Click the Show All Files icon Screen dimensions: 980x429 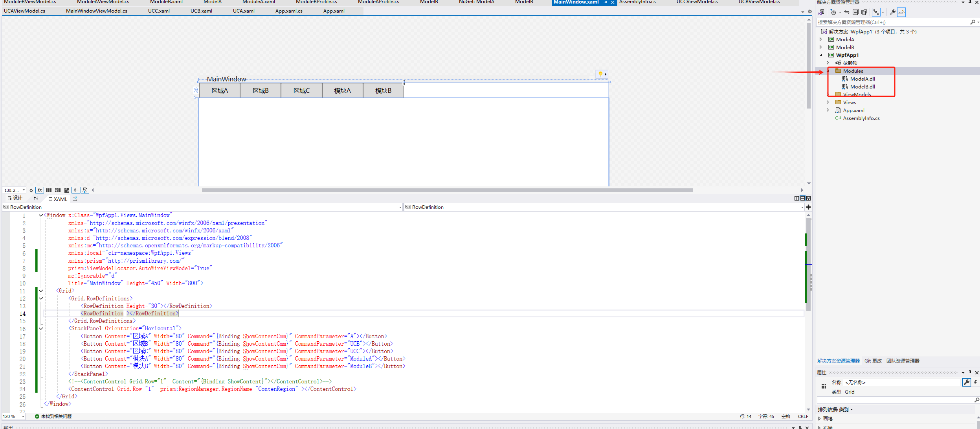864,12
